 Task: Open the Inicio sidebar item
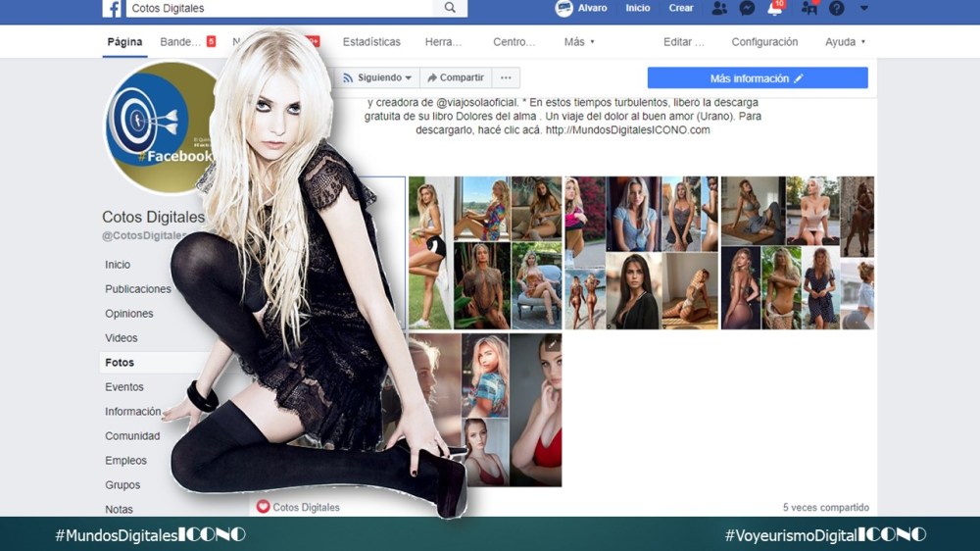click(118, 265)
